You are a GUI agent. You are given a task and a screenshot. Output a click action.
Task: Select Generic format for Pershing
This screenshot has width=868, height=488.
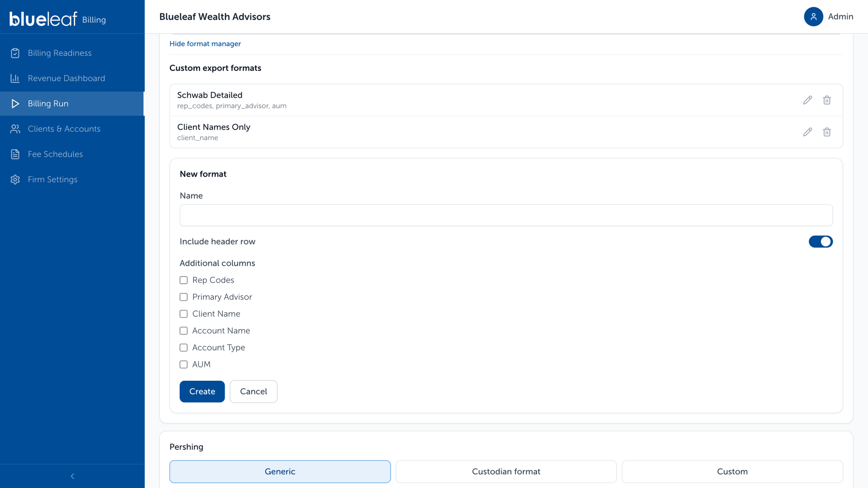(x=280, y=471)
